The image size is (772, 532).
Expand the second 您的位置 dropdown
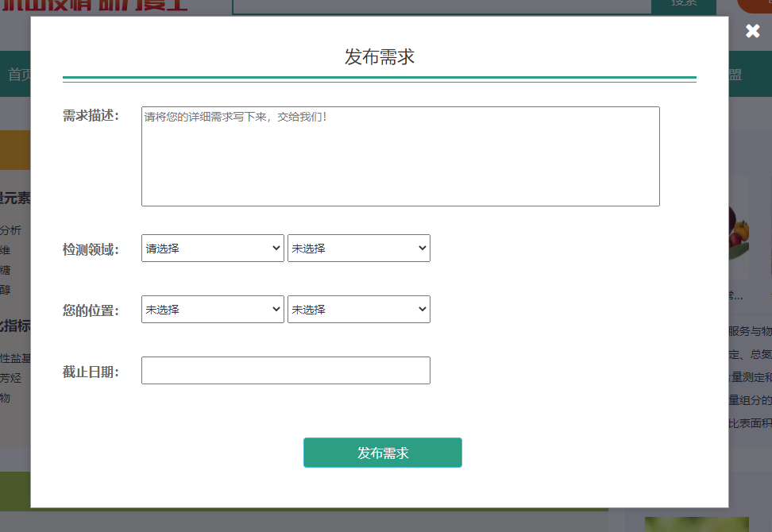358,310
